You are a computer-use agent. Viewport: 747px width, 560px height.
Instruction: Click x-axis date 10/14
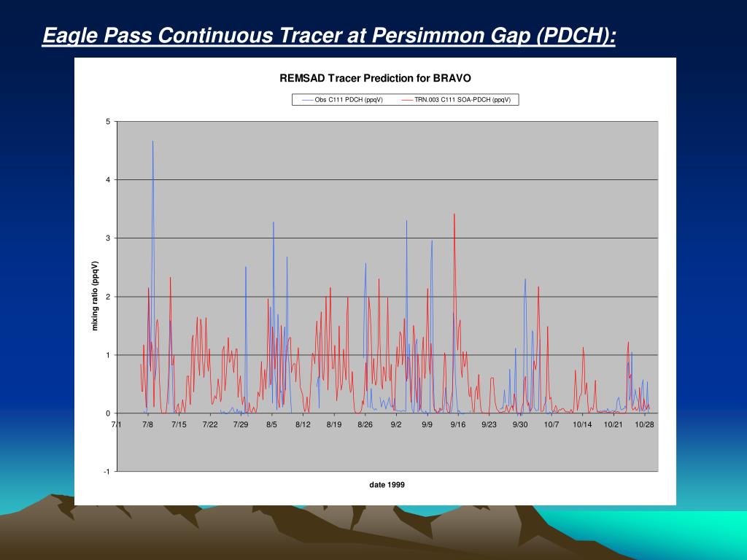[582, 424]
